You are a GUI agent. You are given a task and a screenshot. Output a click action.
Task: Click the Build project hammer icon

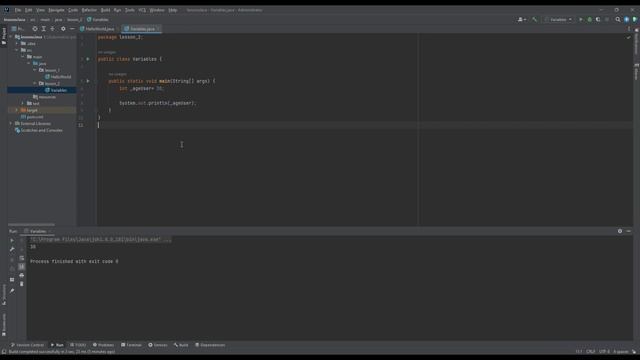coord(534,19)
